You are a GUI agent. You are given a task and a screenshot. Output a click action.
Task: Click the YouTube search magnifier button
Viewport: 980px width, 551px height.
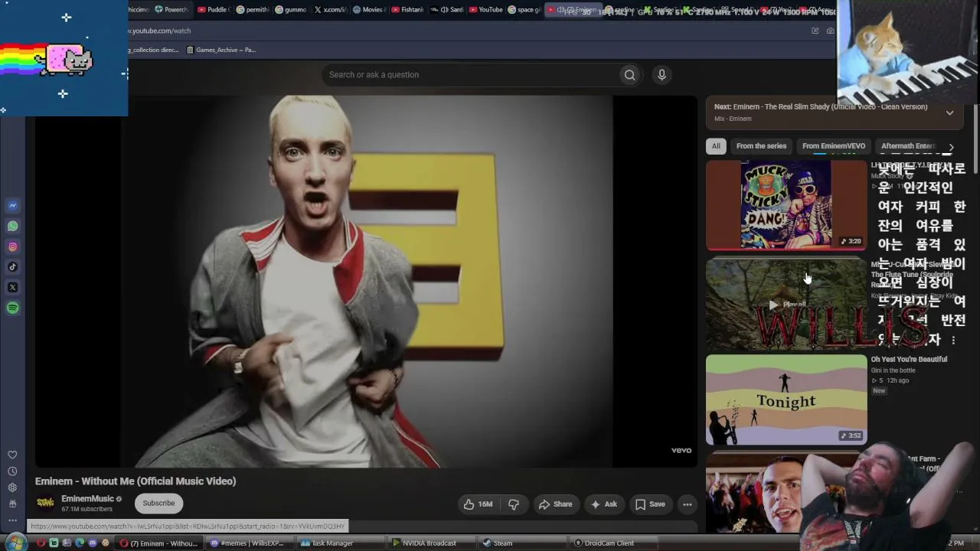click(x=629, y=75)
